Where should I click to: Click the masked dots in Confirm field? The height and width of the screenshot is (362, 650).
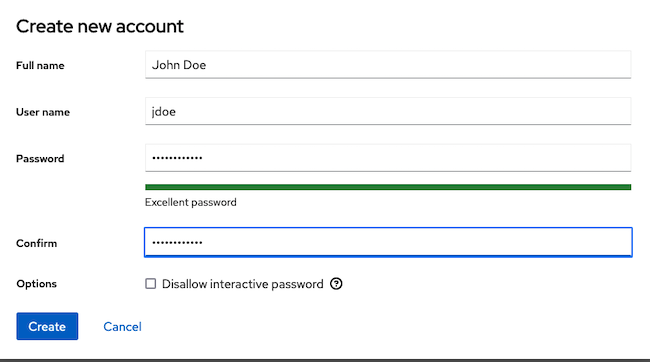177,242
